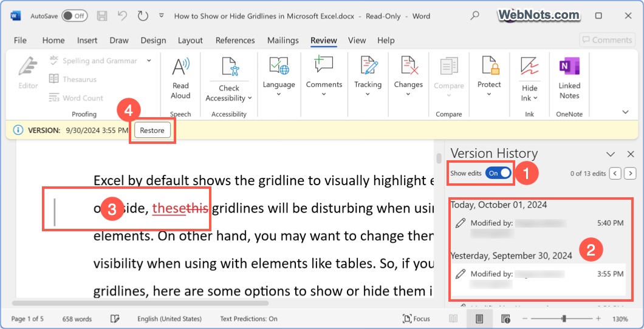Click the Compare icon
This screenshot has width=644, height=329.
[449, 66]
